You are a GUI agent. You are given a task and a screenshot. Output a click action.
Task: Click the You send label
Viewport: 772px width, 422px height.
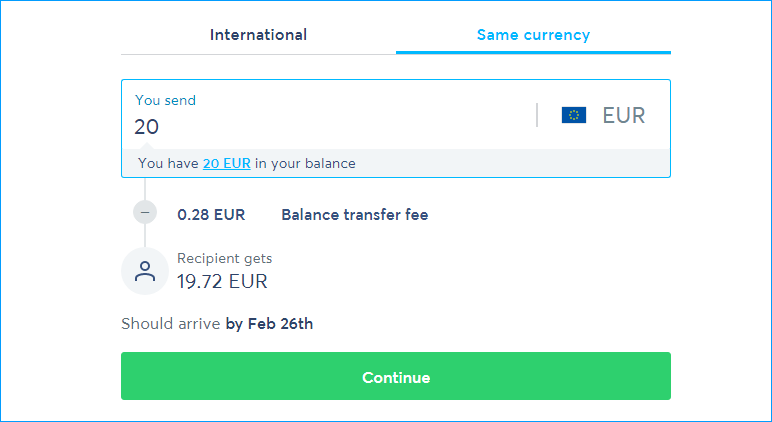coord(165,100)
